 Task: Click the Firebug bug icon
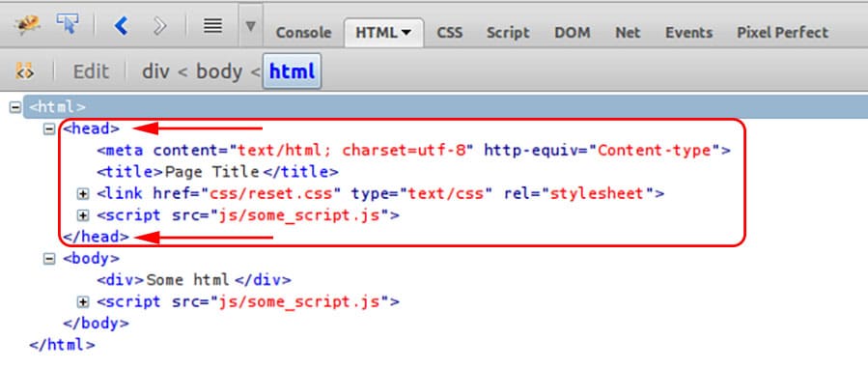(27, 25)
